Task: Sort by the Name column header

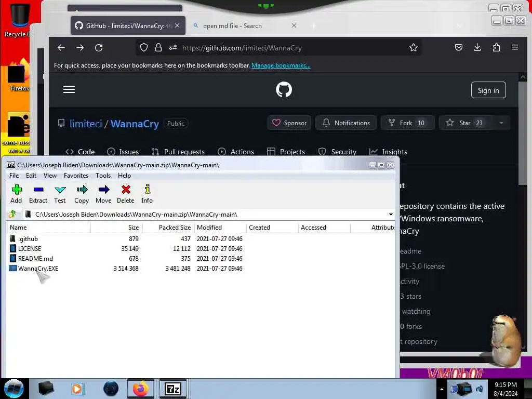Action: [x=48, y=228]
